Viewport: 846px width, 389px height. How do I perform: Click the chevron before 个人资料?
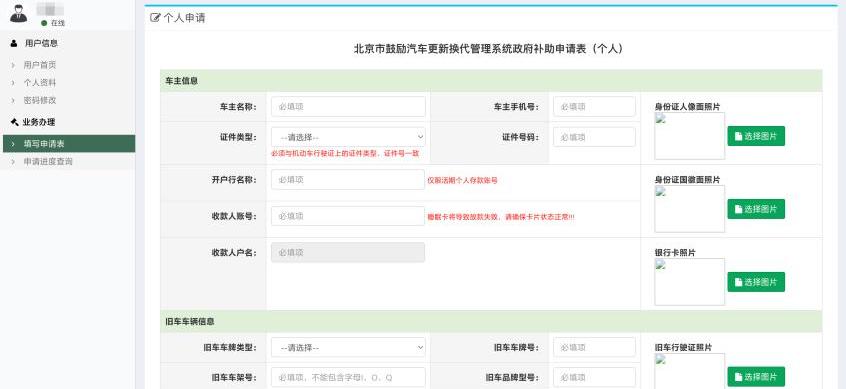13,83
